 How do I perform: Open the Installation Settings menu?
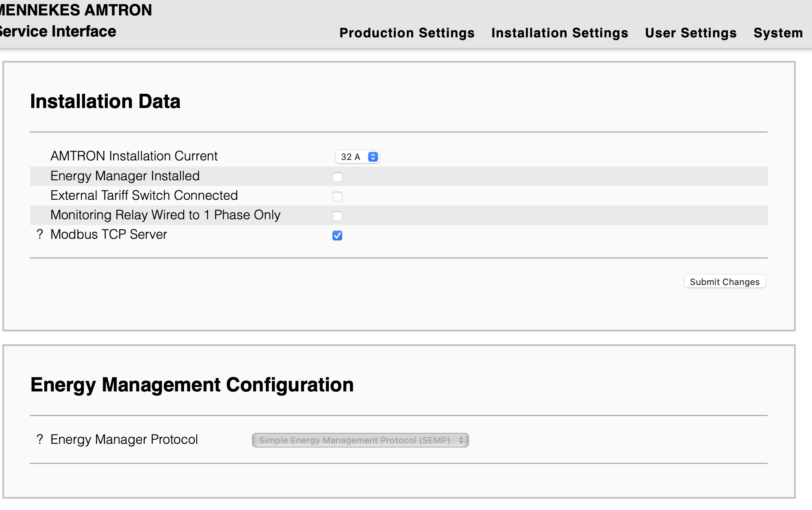tap(560, 33)
